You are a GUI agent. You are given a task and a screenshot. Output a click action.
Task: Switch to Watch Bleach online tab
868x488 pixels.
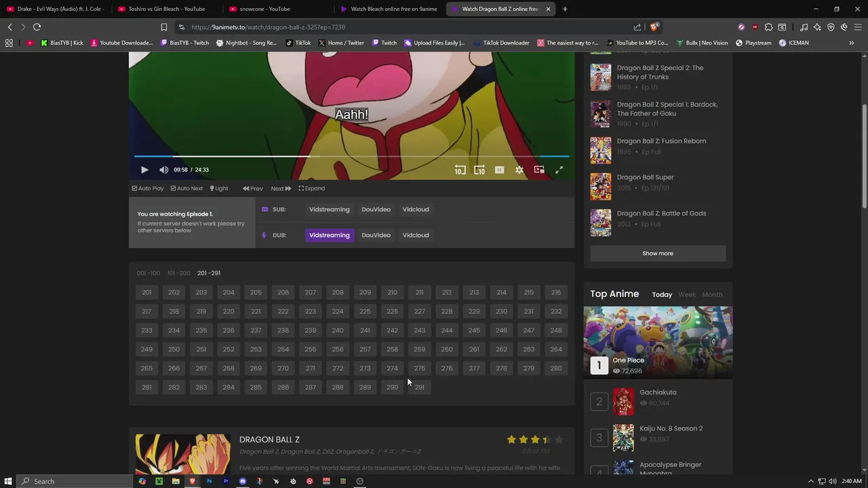(391, 9)
